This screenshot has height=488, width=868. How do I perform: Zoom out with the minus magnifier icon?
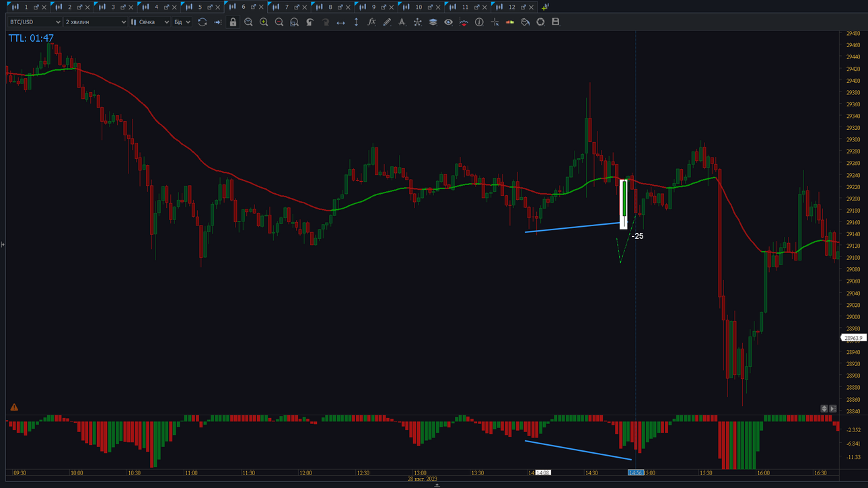tap(279, 22)
